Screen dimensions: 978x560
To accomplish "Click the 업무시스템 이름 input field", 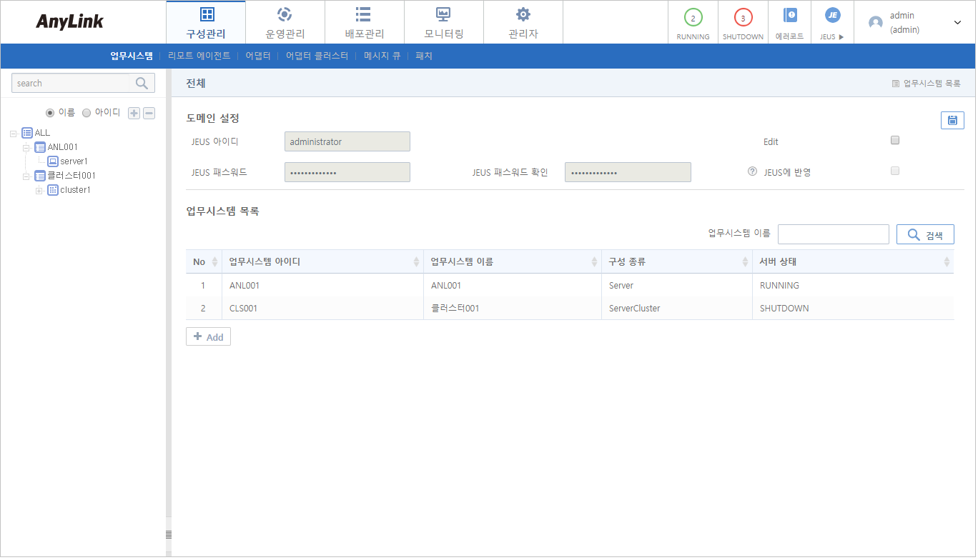I will [833, 235].
